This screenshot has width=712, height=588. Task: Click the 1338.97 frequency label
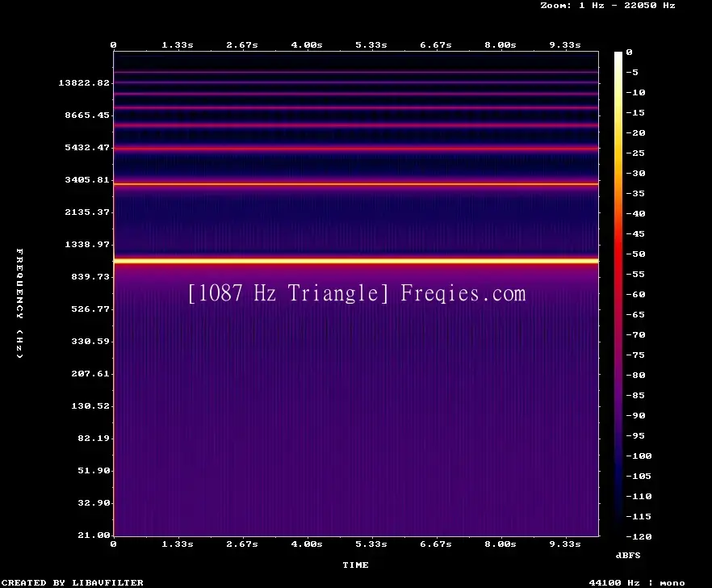coord(87,244)
